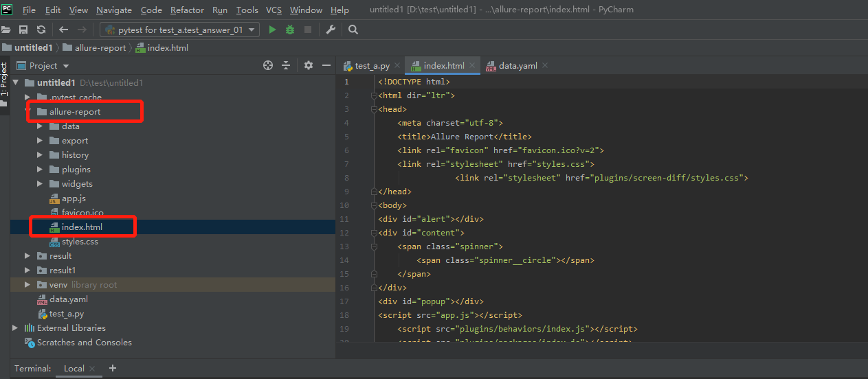
Task: Open the Run menu
Action: pyautogui.click(x=220, y=10)
